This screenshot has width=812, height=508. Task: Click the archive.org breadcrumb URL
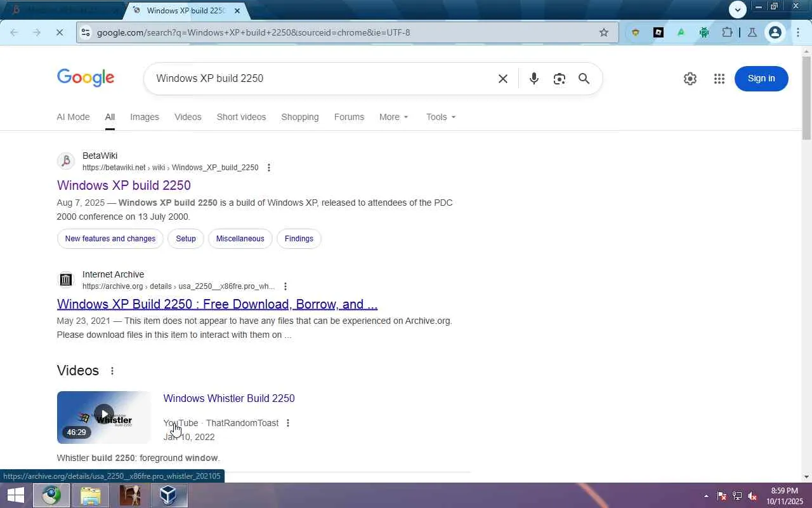coord(179,286)
